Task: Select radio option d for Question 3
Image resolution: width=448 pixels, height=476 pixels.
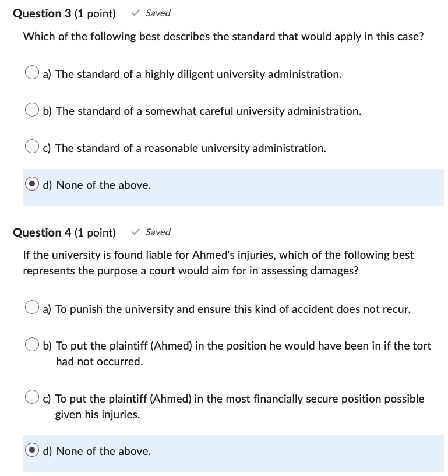Action: [x=32, y=185]
